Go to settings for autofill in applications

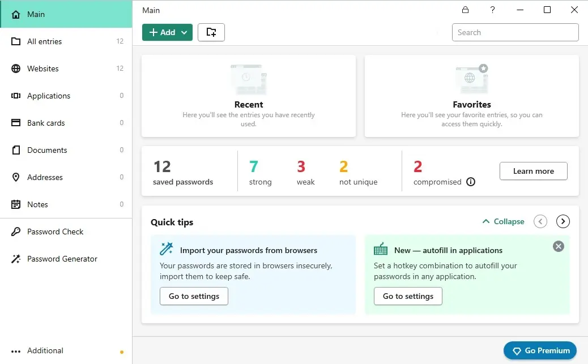(408, 296)
